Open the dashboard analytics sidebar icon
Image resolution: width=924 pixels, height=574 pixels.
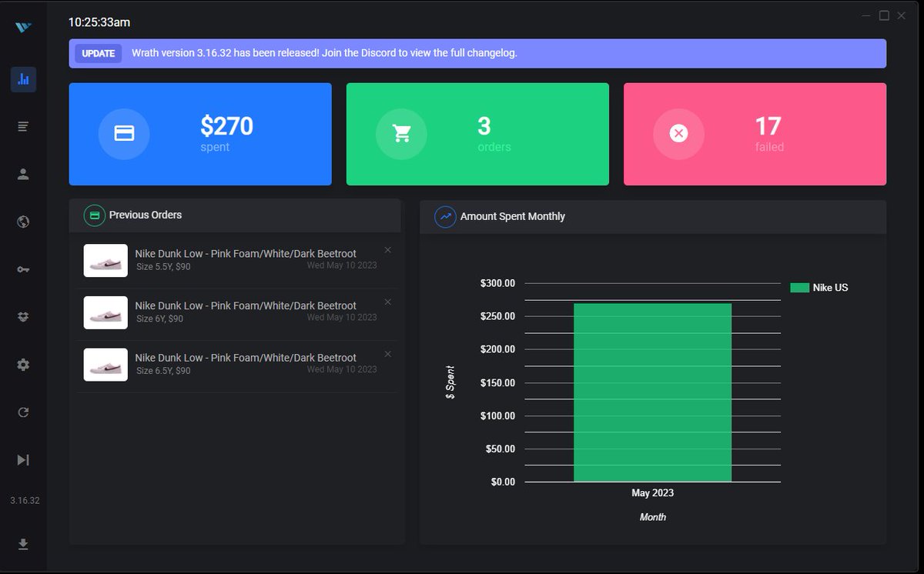23,79
